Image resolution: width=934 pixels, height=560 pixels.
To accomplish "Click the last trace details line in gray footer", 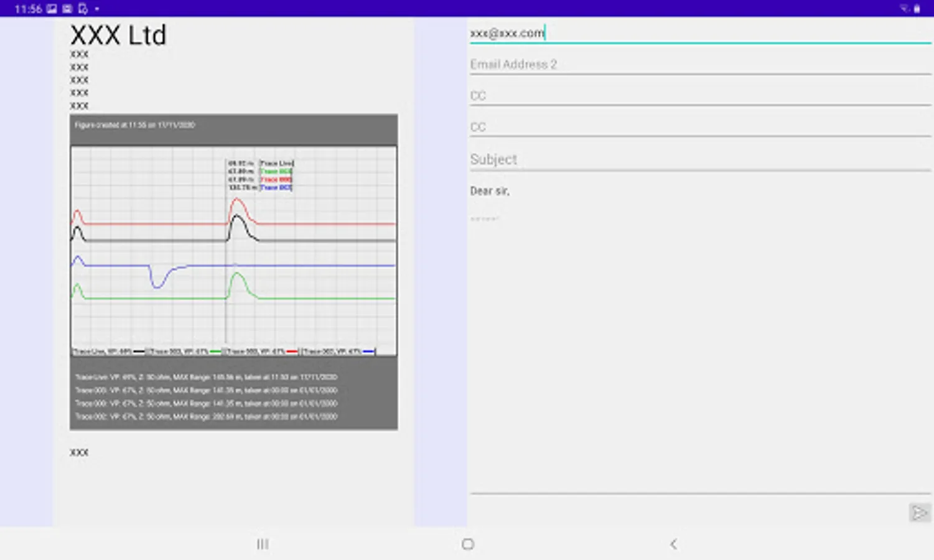I will [x=206, y=416].
